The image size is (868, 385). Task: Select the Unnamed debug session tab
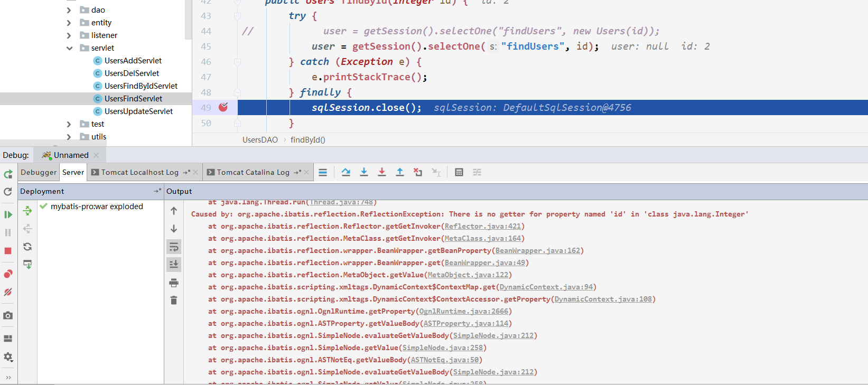[71, 155]
